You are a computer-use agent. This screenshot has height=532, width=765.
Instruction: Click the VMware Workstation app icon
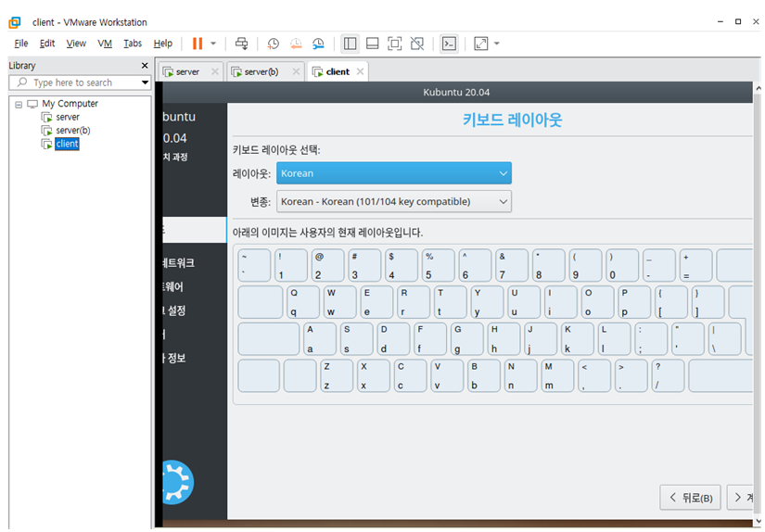15,22
